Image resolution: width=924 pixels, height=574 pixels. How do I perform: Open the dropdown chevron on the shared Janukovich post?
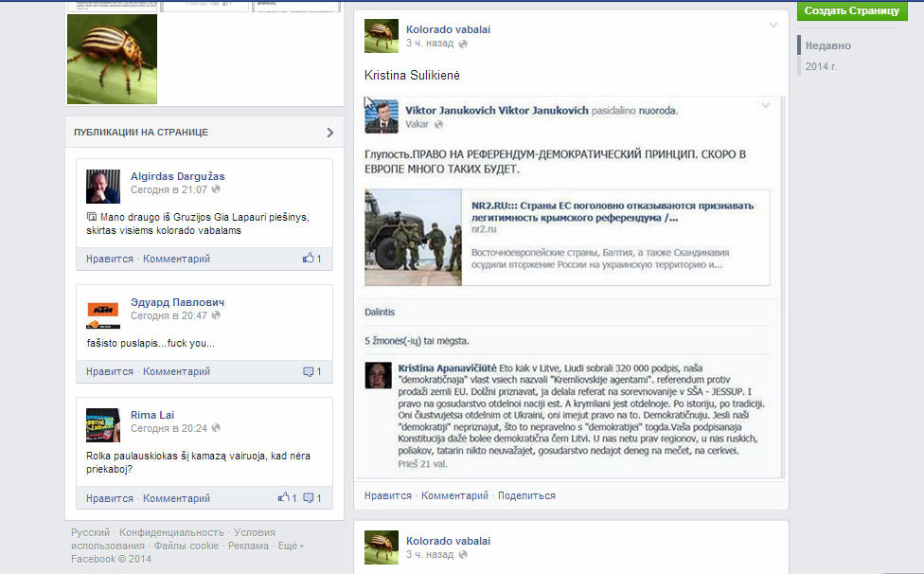point(766,105)
